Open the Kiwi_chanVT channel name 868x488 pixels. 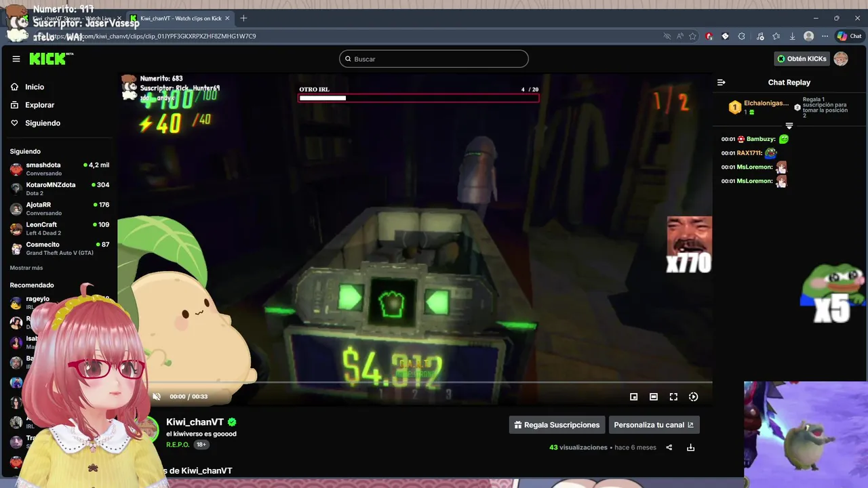coord(195,422)
